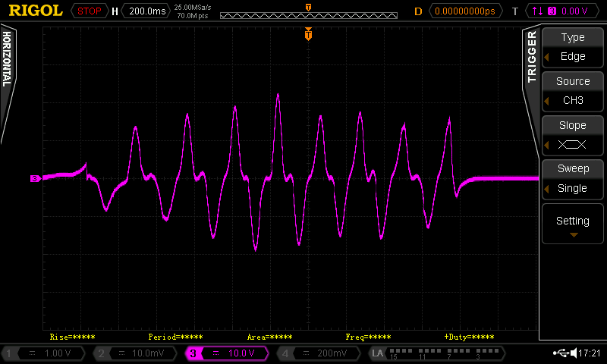Click the waveform memory overview bar

(309, 15)
